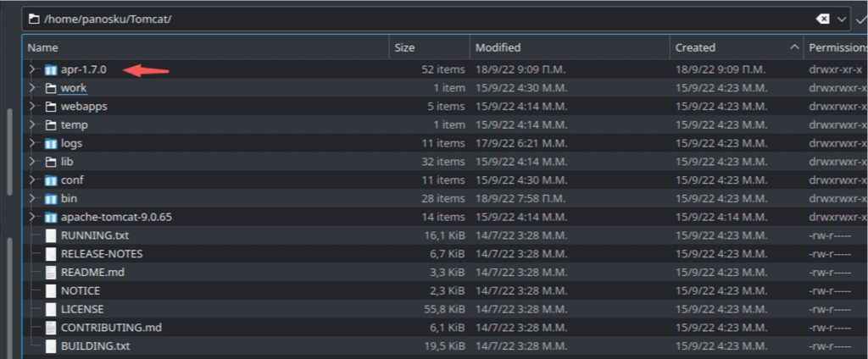Click the clear path field icon
Image resolution: width=868 pixels, height=359 pixels.
[x=822, y=19]
